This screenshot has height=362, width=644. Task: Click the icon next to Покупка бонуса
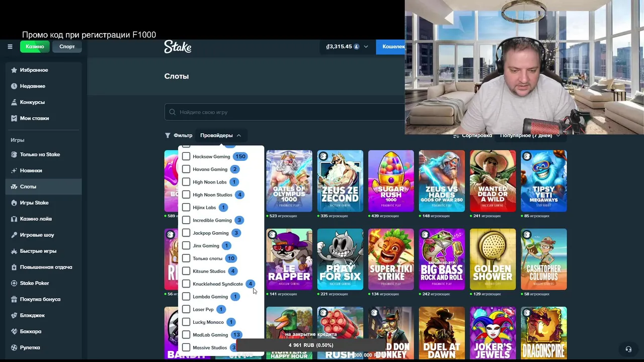click(14, 299)
